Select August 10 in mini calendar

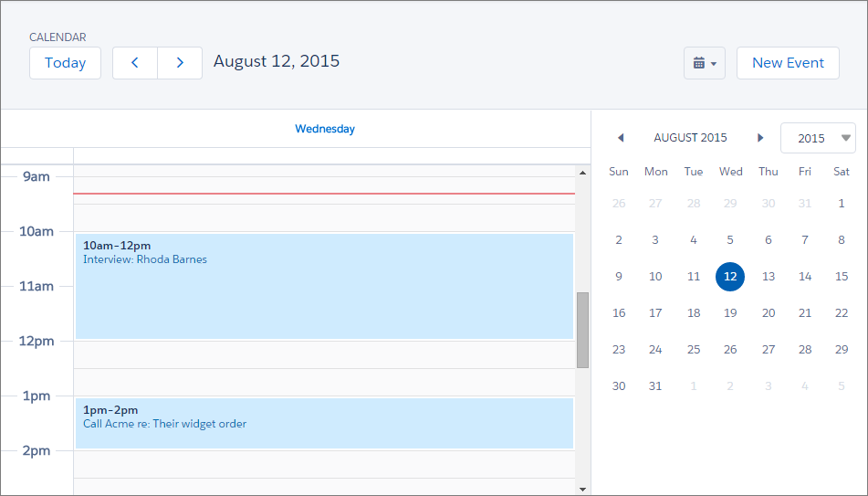click(655, 277)
